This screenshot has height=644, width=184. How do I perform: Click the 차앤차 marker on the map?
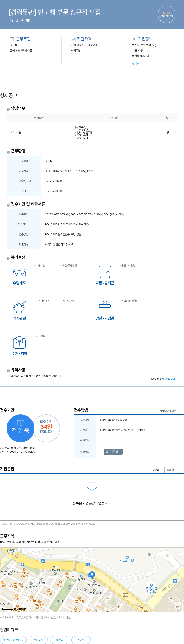coord(42,580)
